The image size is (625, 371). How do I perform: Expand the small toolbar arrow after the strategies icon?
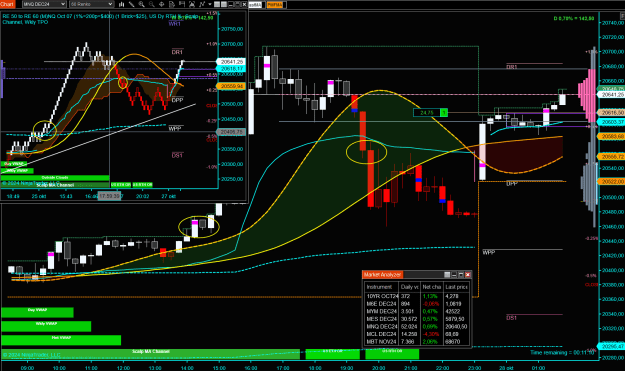click(x=210, y=4)
